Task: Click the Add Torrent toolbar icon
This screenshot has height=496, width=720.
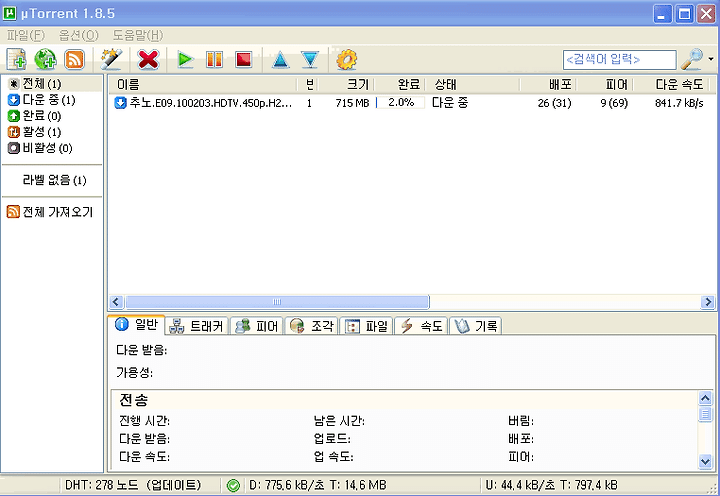Action: point(17,59)
